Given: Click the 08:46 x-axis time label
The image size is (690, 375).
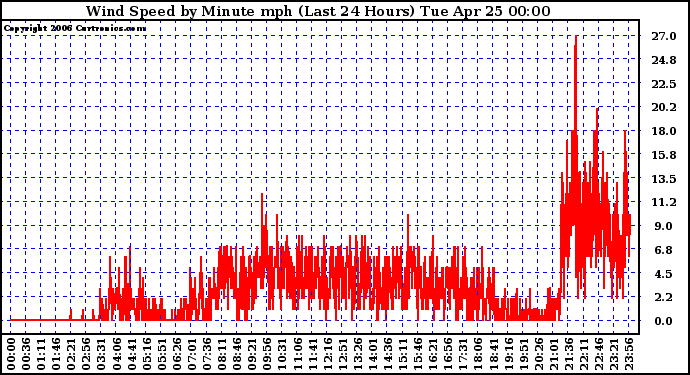Looking at the screenshot, I should pos(237,354).
